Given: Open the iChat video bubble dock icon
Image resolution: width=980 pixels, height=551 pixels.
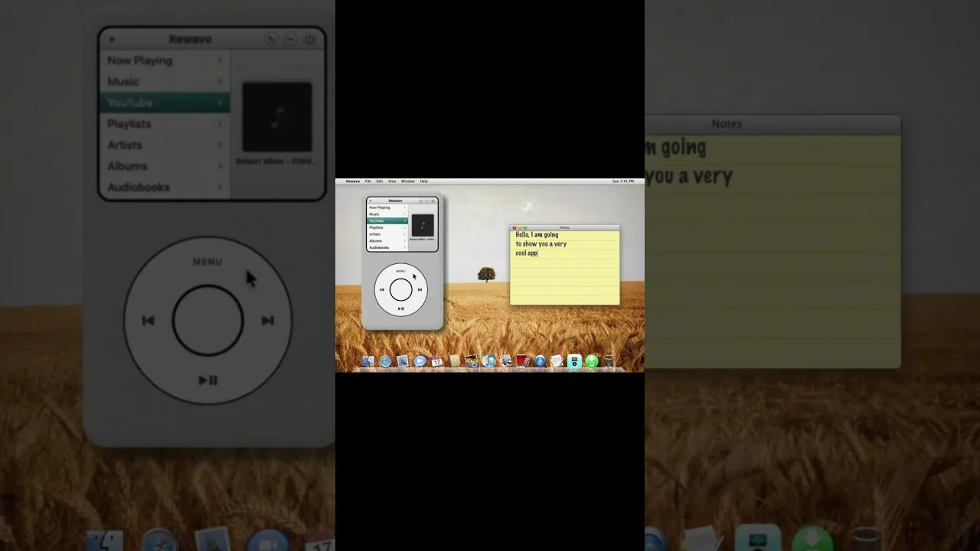Looking at the screenshot, I should coord(420,361).
